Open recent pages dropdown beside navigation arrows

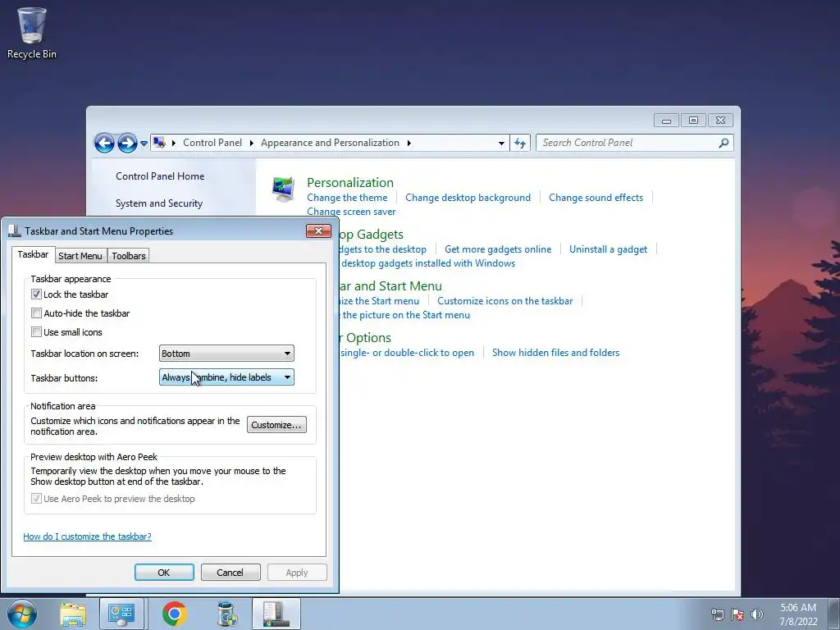point(144,144)
